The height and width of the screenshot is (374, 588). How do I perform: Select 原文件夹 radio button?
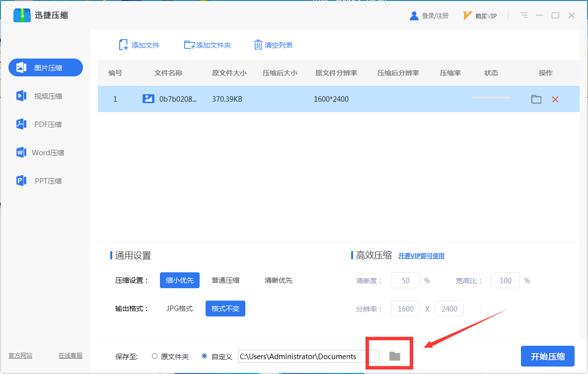pyautogui.click(x=154, y=356)
